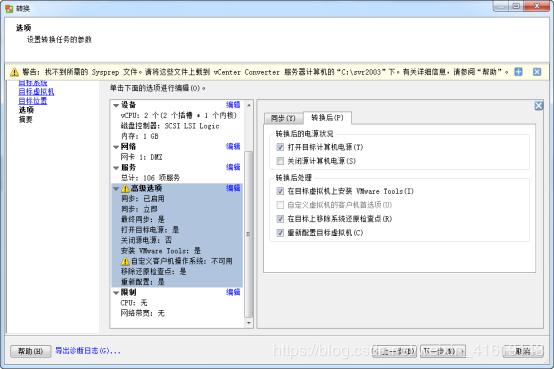This screenshot has height=369, width=554.
Task: Click the options list scrollbar up arrow
Action: pyautogui.click(x=249, y=105)
